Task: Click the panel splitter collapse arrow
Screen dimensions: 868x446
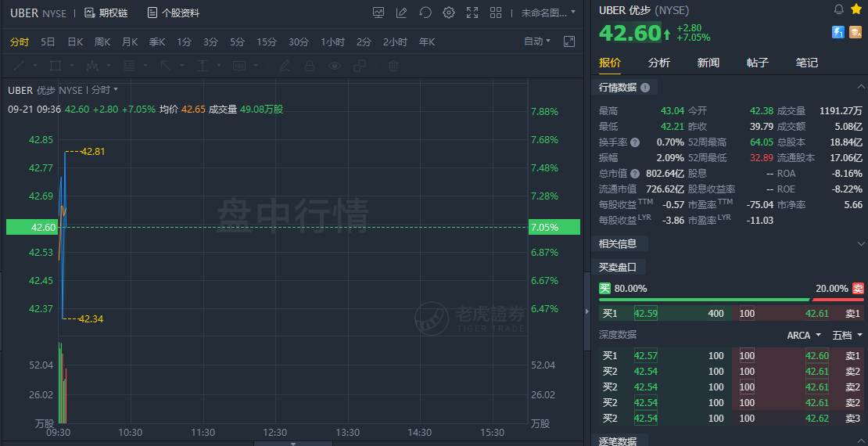Action: click(587, 312)
